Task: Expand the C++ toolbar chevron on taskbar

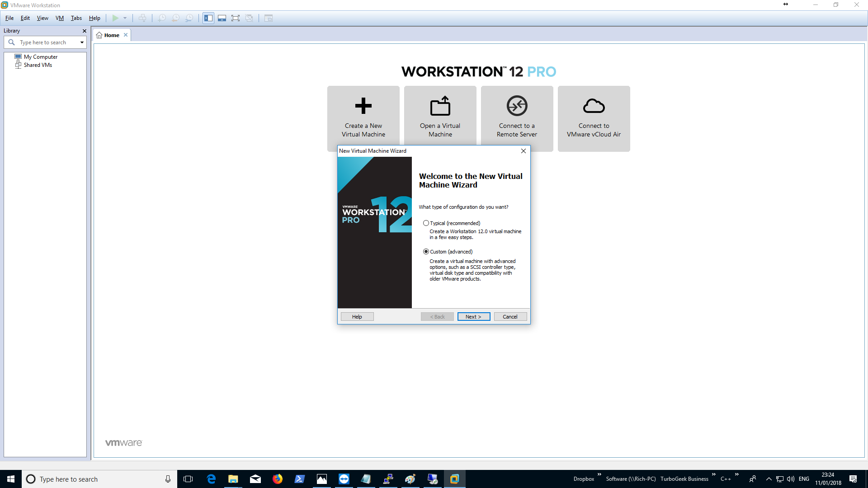Action: [737, 474]
